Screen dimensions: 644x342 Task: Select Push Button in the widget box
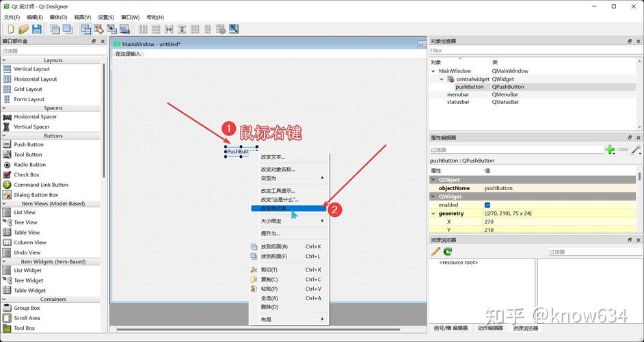tap(28, 144)
